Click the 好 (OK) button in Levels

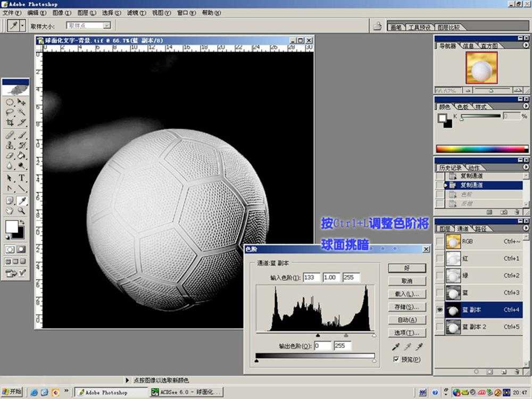(x=407, y=268)
